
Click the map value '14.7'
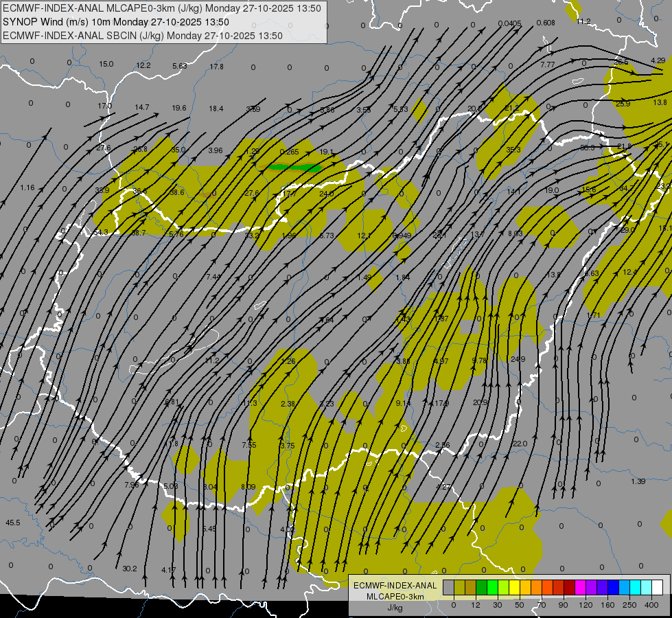pyautogui.click(x=142, y=107)
